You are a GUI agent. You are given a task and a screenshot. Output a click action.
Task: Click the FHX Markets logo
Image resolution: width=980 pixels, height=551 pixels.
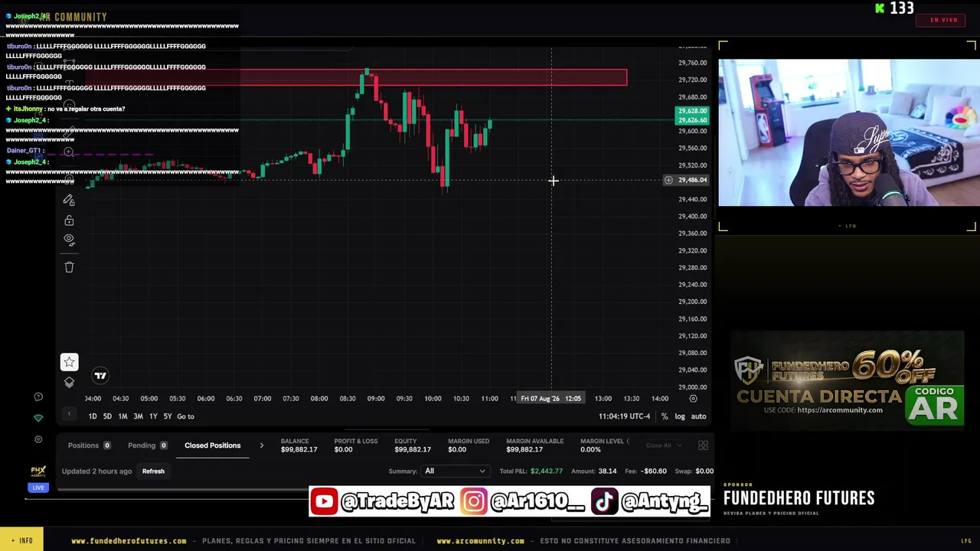pyautogui.click(x=38, y=471)
